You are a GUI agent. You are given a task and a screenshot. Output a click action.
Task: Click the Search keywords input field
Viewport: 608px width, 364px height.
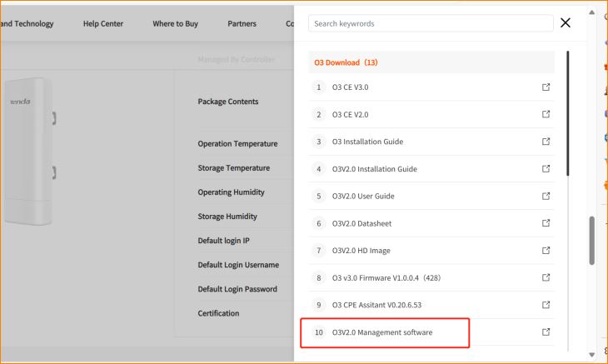[430, 23]
